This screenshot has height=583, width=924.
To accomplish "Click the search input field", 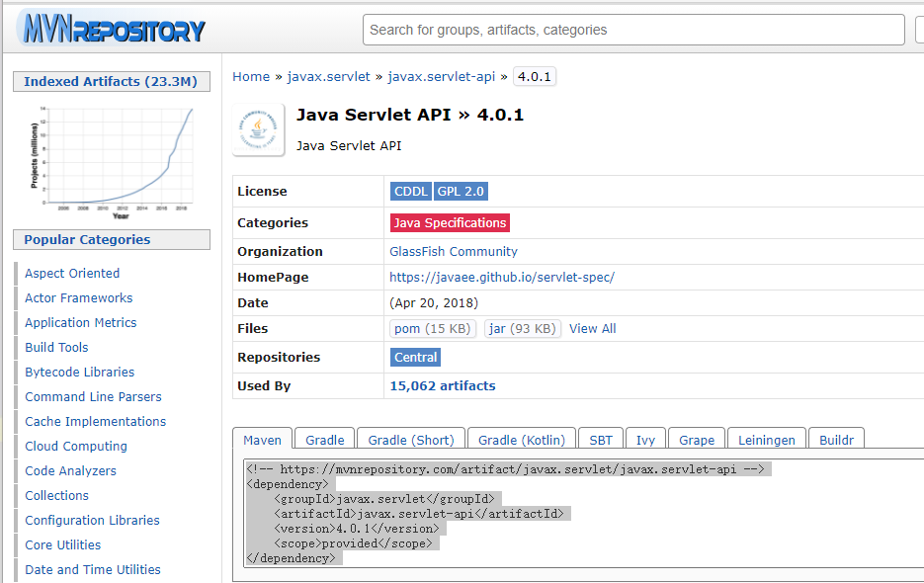I will [632, 30].
